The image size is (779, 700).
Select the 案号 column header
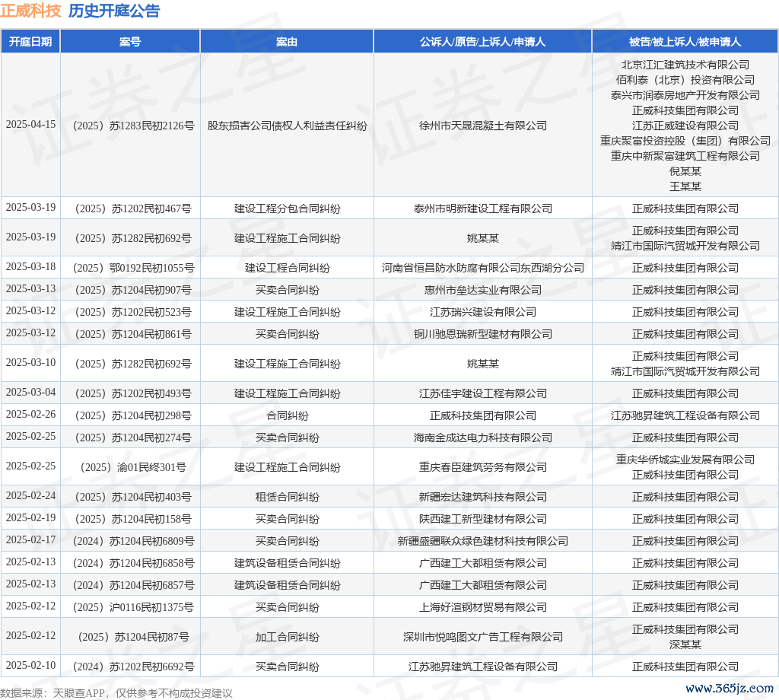pos(130,42)
